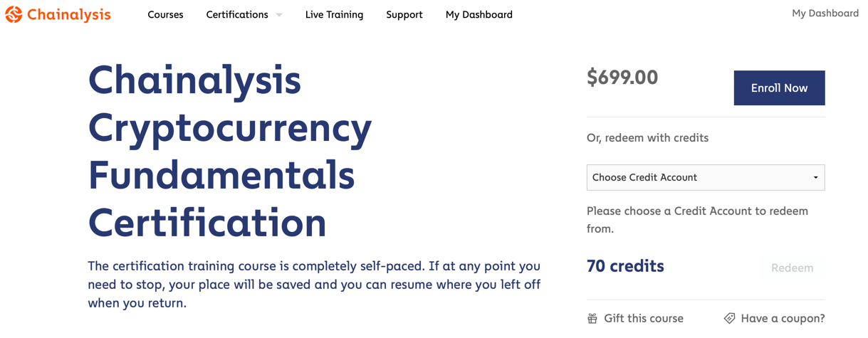Click the Enroll Now button

pyautogui.click(x=780, y=88)
